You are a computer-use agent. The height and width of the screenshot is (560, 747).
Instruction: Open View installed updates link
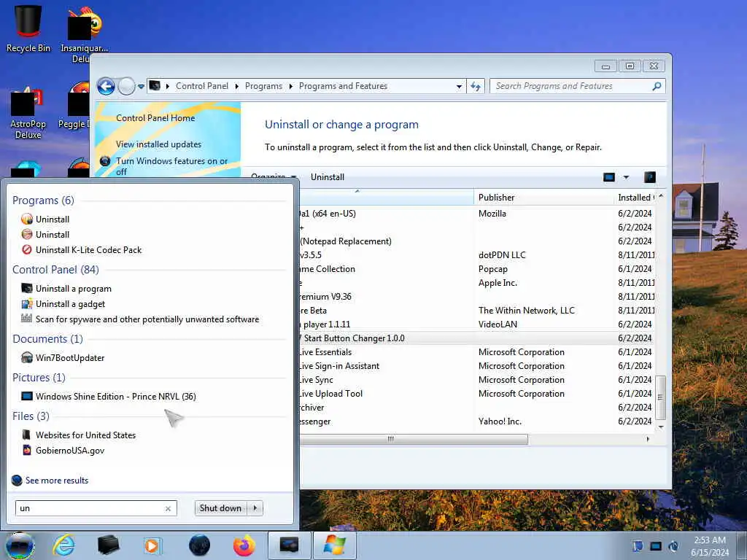point(158,144)
